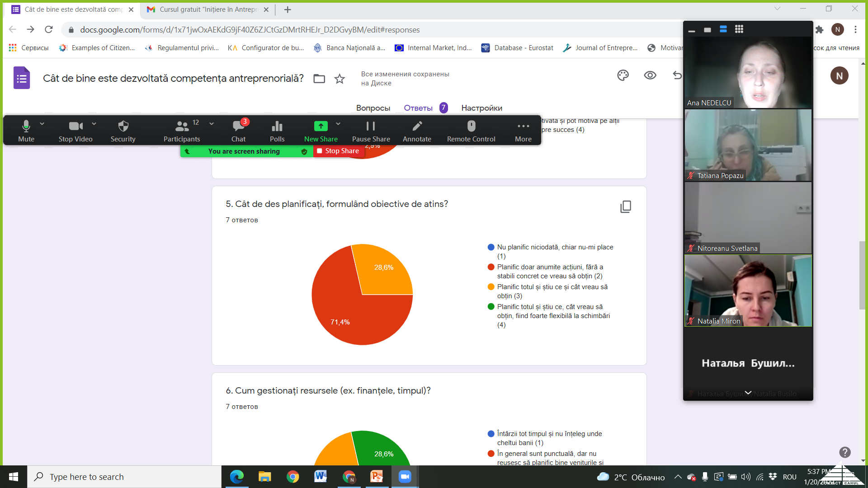Viewport: 868px width, 488px height.
Task: Expand audio options arrow beside Mute
Action: click(x=42, y=123)
